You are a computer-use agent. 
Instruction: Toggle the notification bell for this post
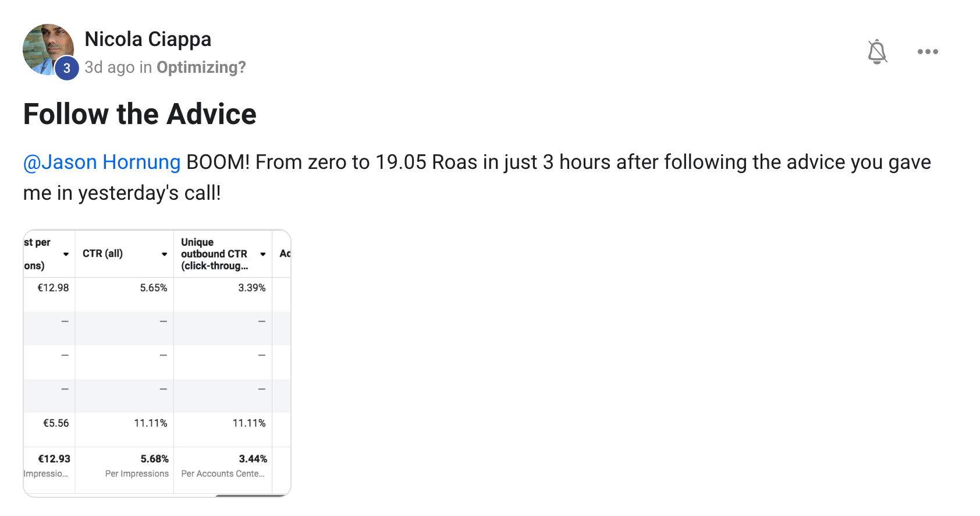877,52
